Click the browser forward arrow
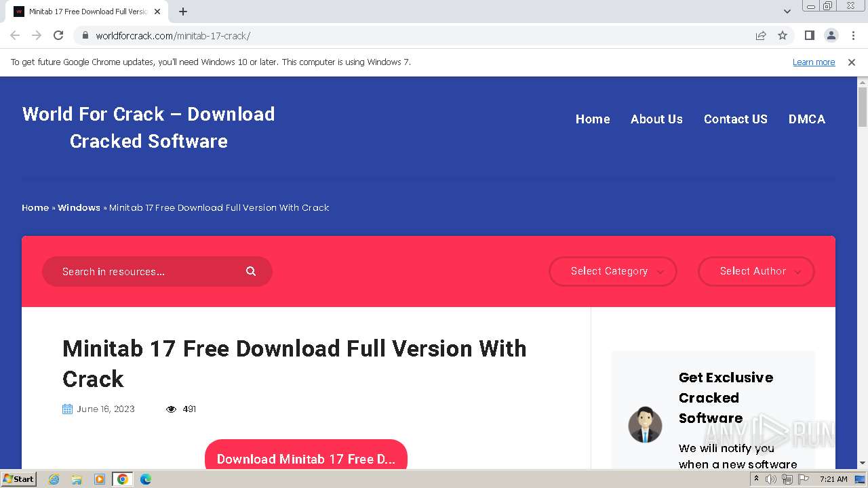 pos(37,35)
